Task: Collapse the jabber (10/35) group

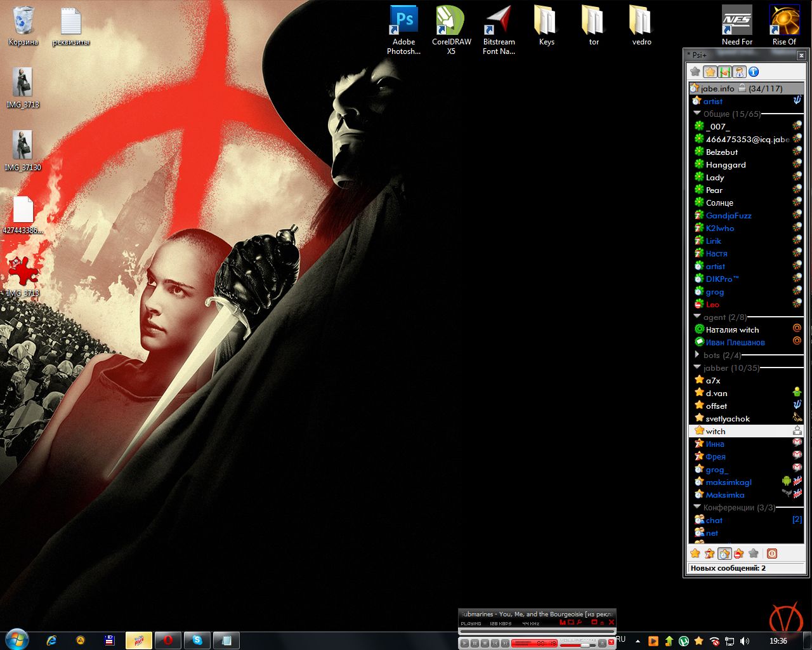Action: point(697,368)
